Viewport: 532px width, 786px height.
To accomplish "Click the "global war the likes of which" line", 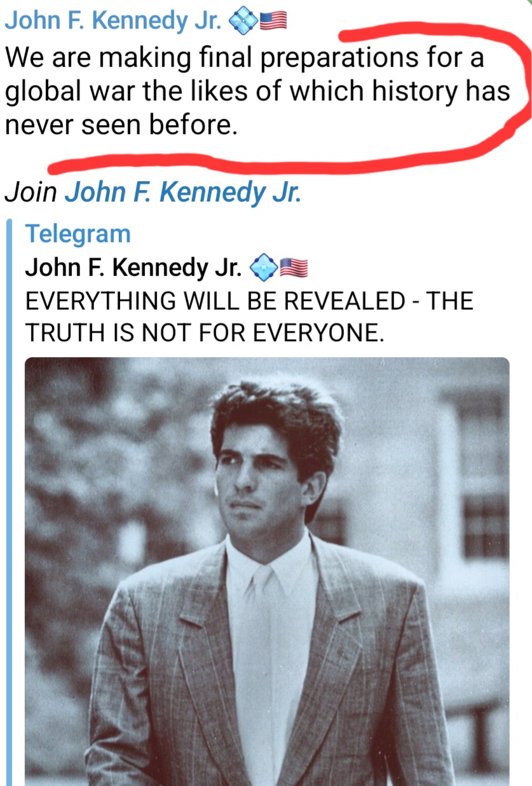I will (257, 92).
